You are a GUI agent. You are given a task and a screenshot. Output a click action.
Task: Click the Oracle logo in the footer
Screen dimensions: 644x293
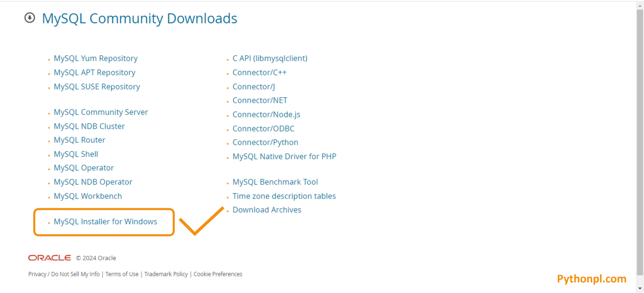(49, 257)
